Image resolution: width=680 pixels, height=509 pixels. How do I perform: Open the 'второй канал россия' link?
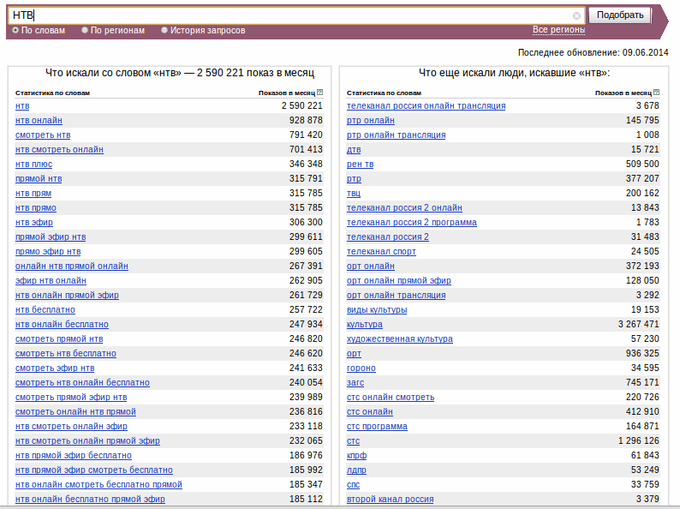pyautogui.click(x=390, y=499)
